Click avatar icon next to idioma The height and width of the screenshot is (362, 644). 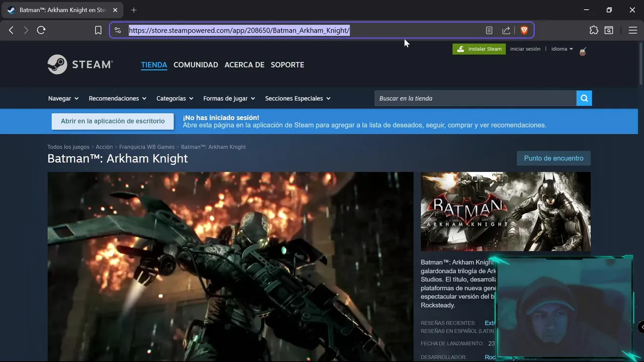pyautogui.click(x=583, y=50)
